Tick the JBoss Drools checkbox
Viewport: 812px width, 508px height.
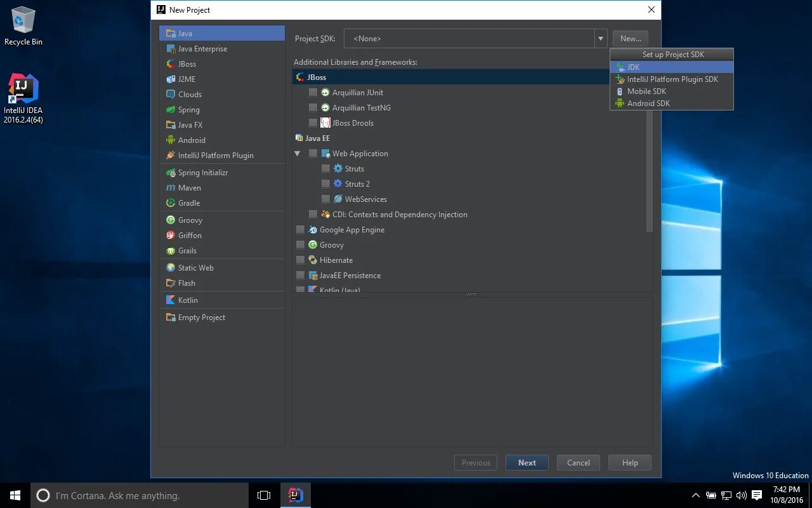click(x=313, y=123)
